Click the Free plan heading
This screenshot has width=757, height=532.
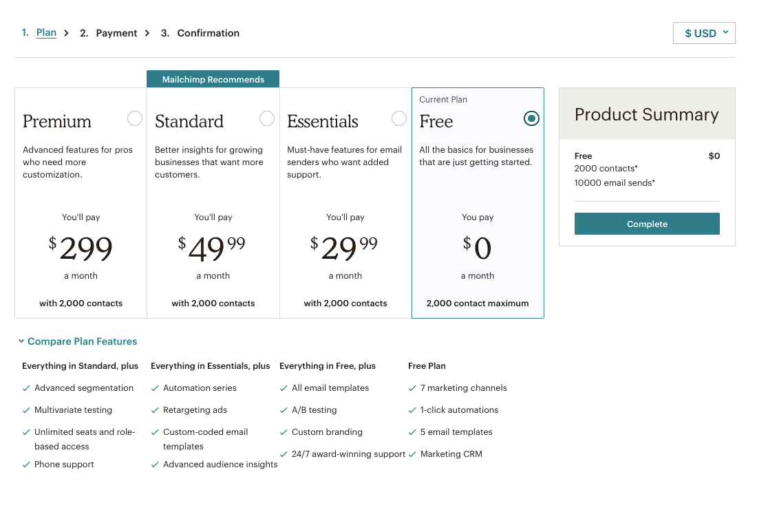click(x=436, y=121)
